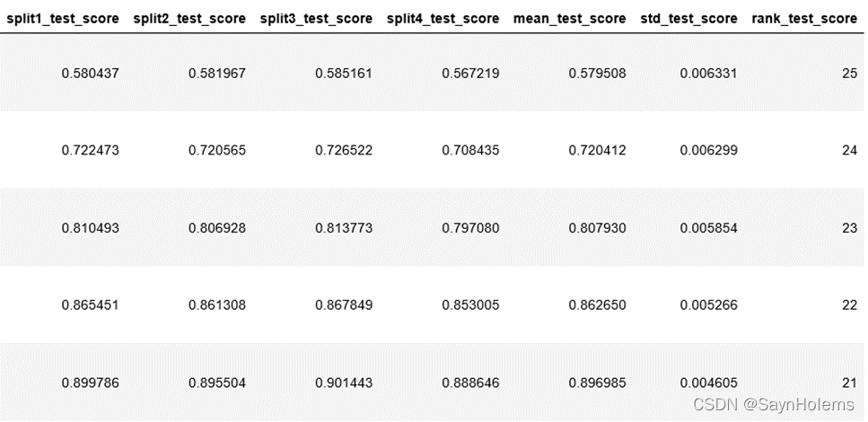The height and width of the screenshot is (422, 868).
Task: Select cell value 0.888646
Action: pyautogui.click(x=470, y=382)
